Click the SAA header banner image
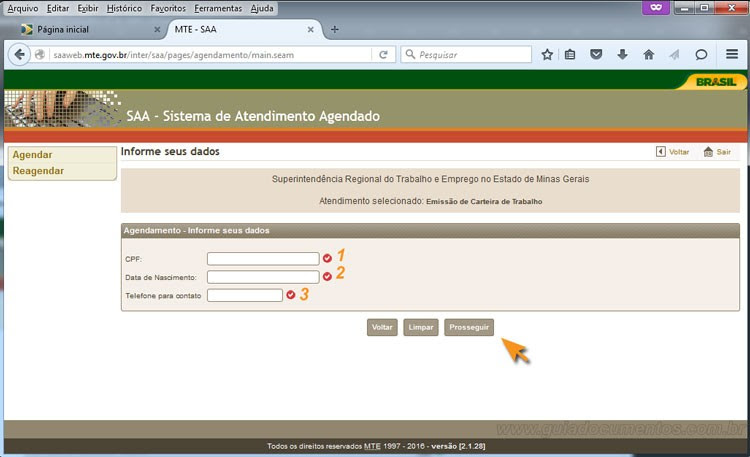The image size is (750, 457). 63,109
